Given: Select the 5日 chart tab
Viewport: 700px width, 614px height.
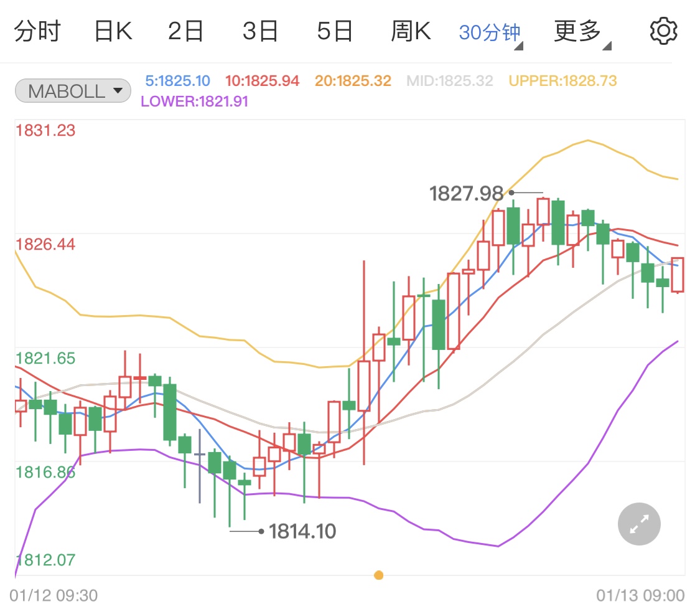Looking at the screenshot, I should [335, 31].
